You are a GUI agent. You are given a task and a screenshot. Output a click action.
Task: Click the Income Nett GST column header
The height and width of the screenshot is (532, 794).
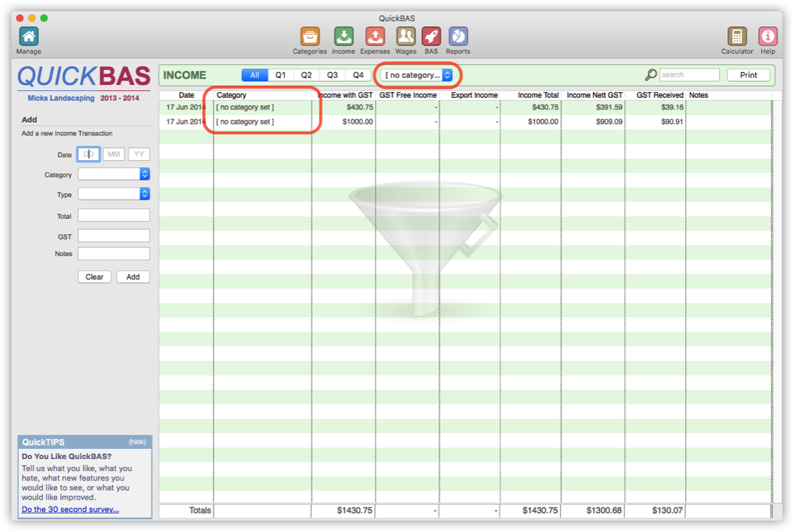click(593, 95)
